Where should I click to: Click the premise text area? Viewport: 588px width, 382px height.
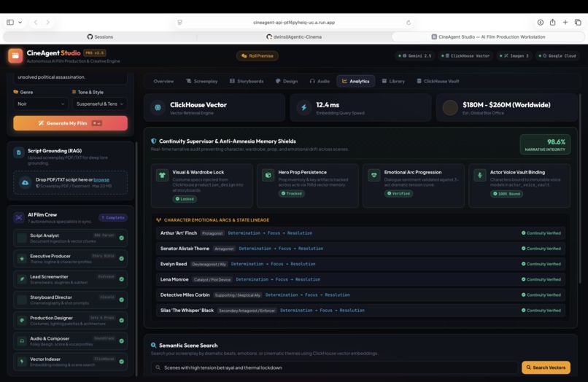pos(70,77)
